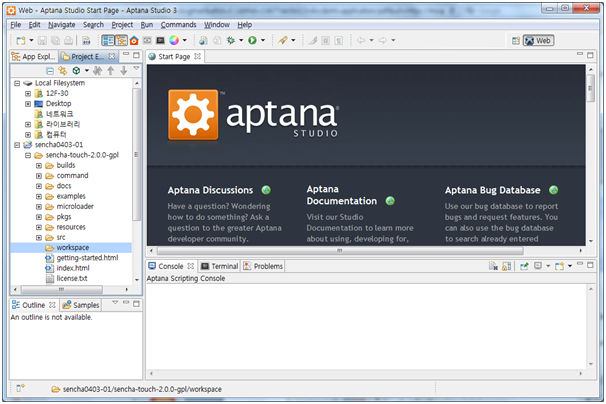Viewport: 606px width, 404px height.
Task: Click the Clear Console icon
Action: click(x=493, y=266)
